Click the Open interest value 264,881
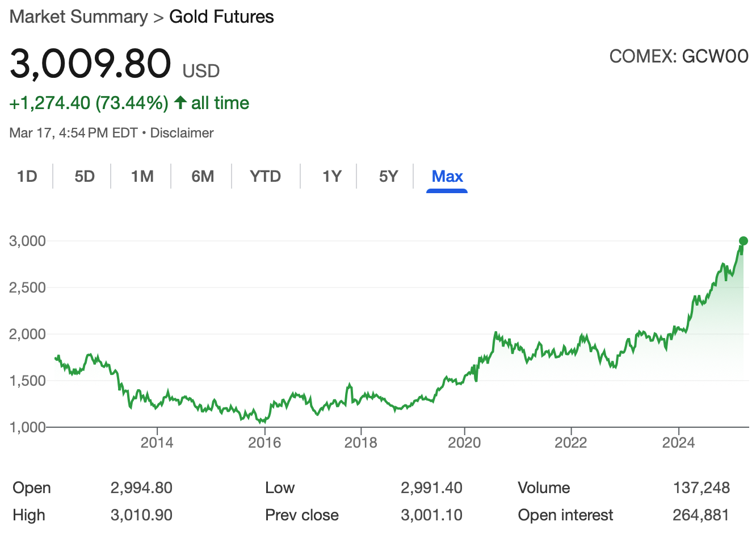756x534 pixels. tap(701, 515)
